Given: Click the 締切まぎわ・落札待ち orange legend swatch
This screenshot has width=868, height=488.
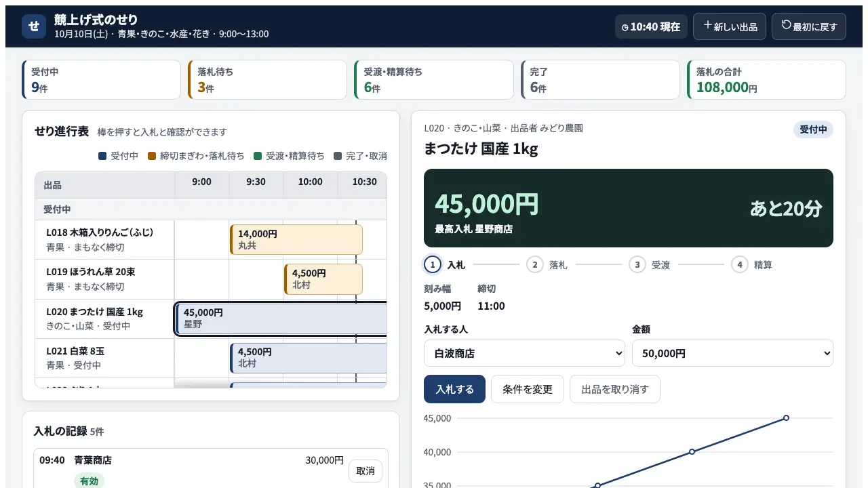Looking at the screenshot, I should (152, 156).
